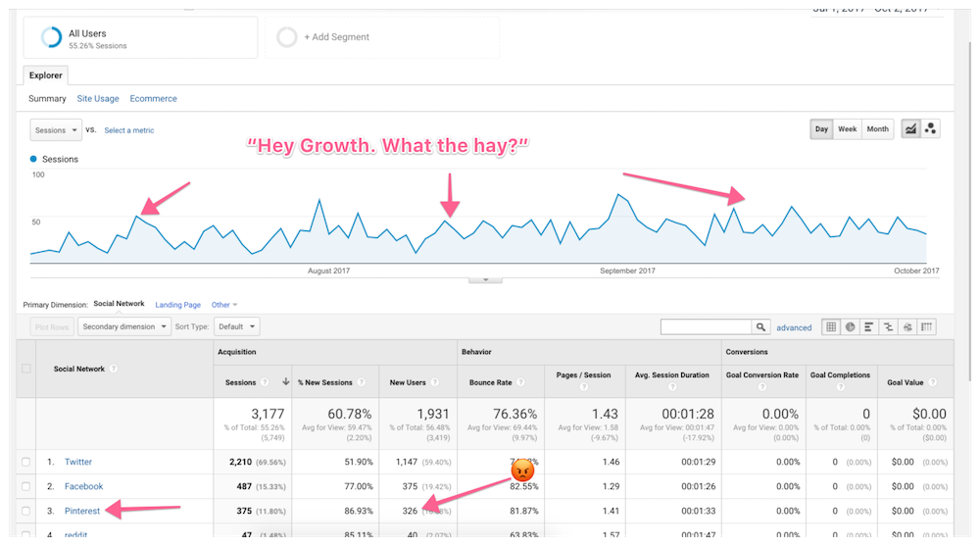Tick the checkbox for Facebook row

pyautogui.click(x=26, y=486)
